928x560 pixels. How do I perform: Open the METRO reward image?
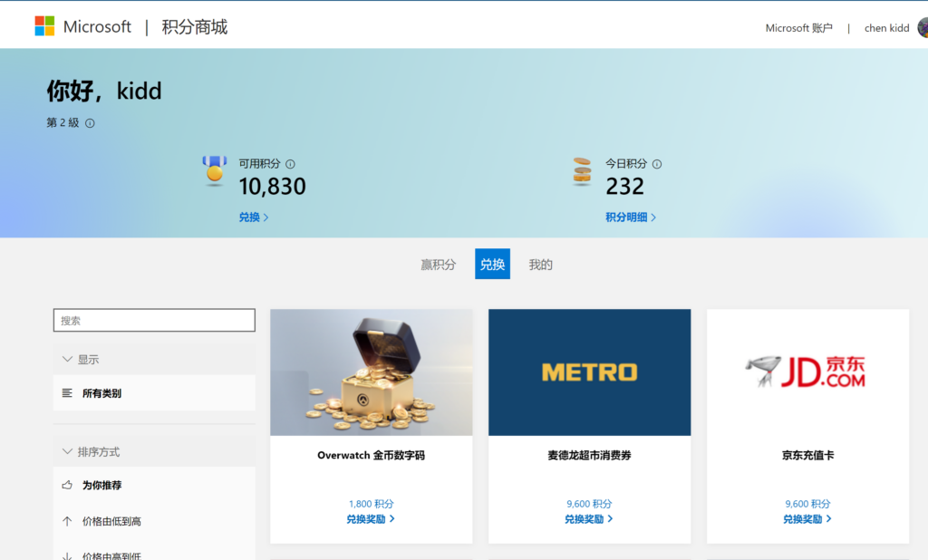[x=589, y=372]
